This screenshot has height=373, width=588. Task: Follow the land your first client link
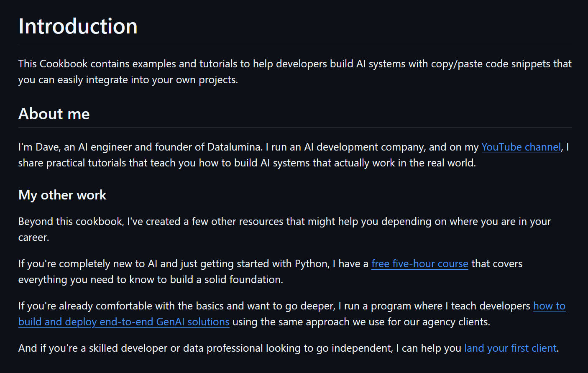511,348
